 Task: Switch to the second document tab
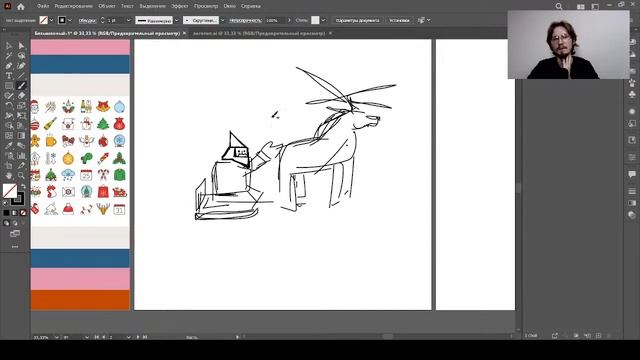point(259,33)
